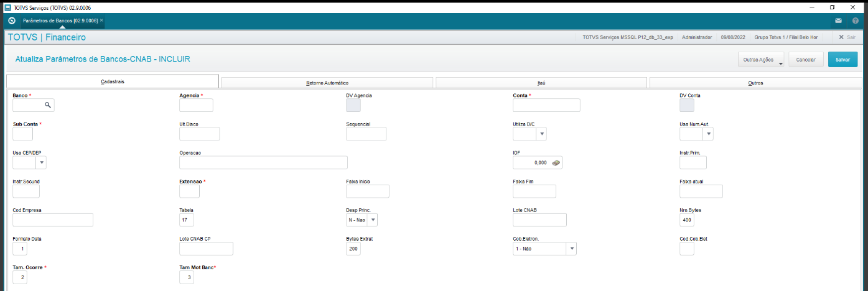Click the Tabela field containing 17
Screen dimensions: 868x291
187,220
